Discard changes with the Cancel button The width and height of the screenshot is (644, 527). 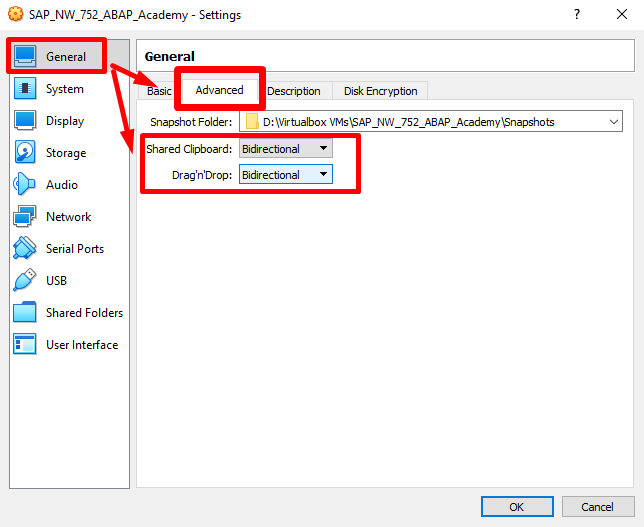click(598, 507)
